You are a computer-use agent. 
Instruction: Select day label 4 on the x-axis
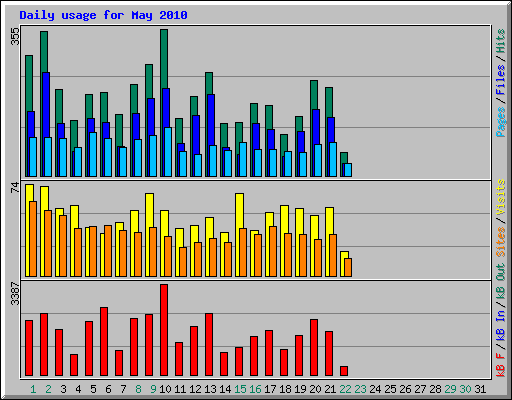click(78, 389)
